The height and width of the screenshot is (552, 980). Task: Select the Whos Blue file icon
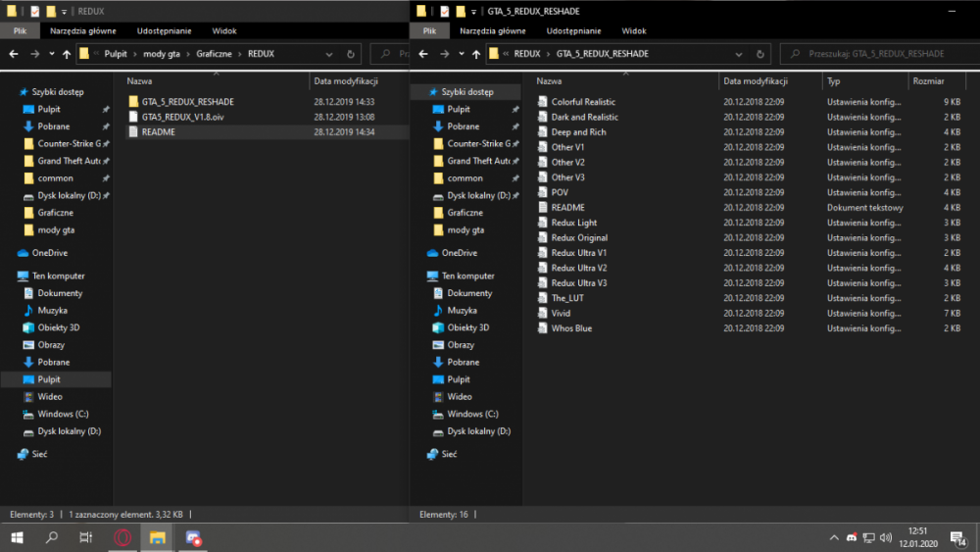coord(543,328)
